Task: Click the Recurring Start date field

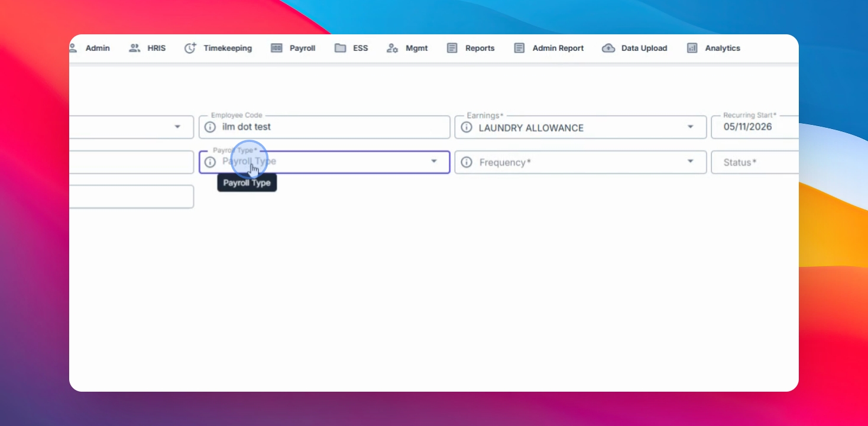Action: click(x=755, y=127)
